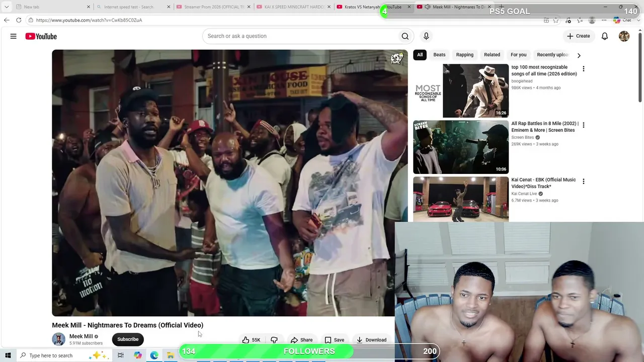
Task: Select the Related filter chip
Action: [492, 55]
